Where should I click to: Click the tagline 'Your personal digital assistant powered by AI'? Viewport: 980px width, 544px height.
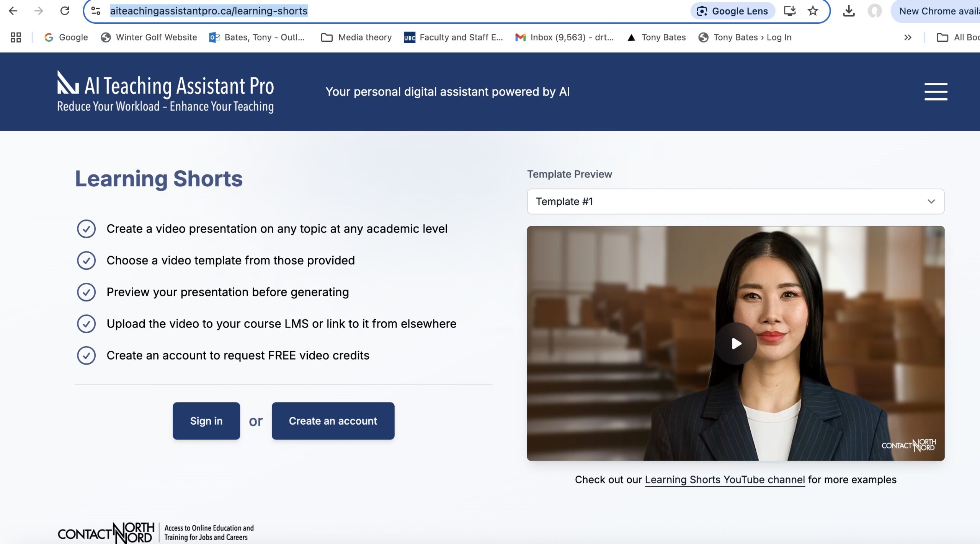tap(448, 92)
